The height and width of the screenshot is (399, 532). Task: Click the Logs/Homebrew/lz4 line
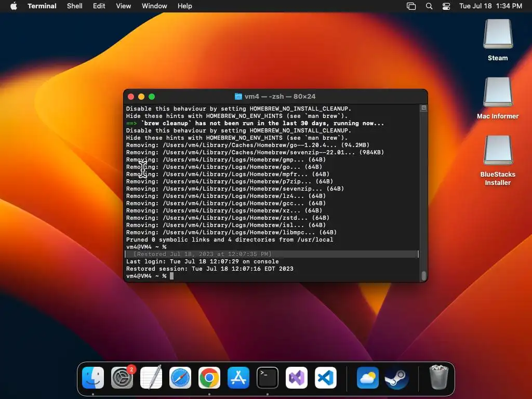point(226,196)
